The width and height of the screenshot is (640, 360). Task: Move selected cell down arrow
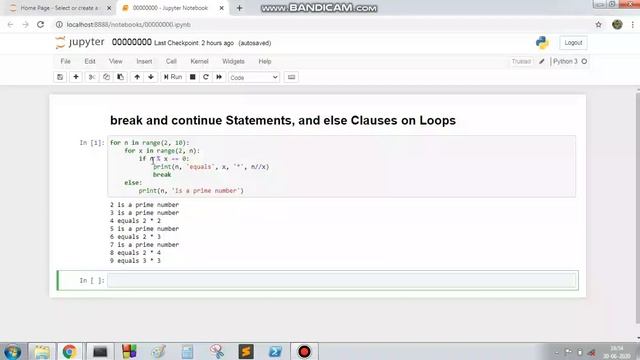point(151,77)
